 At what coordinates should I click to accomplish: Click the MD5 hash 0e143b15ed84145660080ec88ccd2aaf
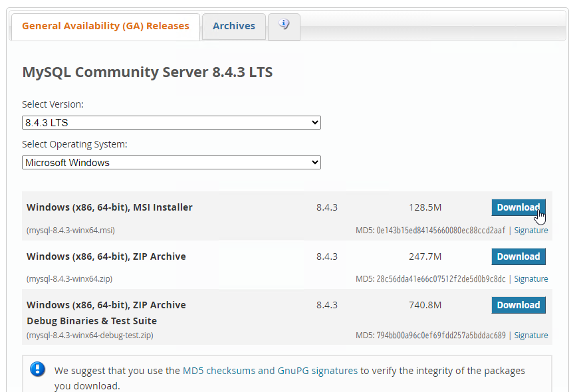pos(441,231)
